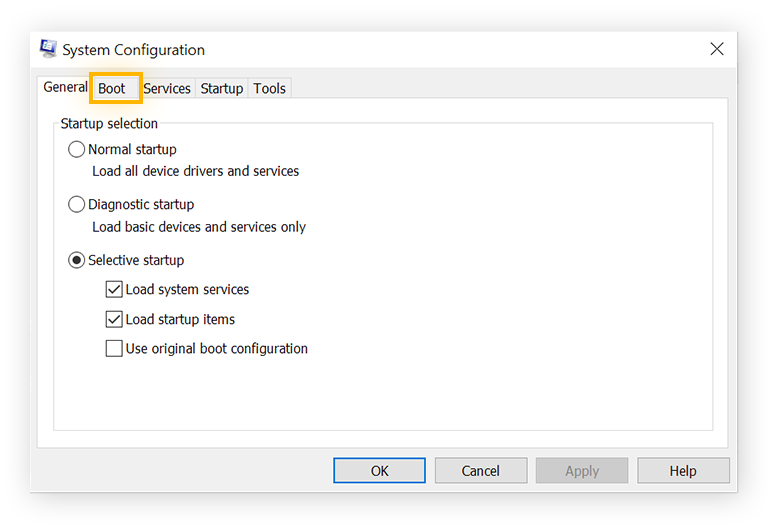Hit the Apply button

[582, 470]
